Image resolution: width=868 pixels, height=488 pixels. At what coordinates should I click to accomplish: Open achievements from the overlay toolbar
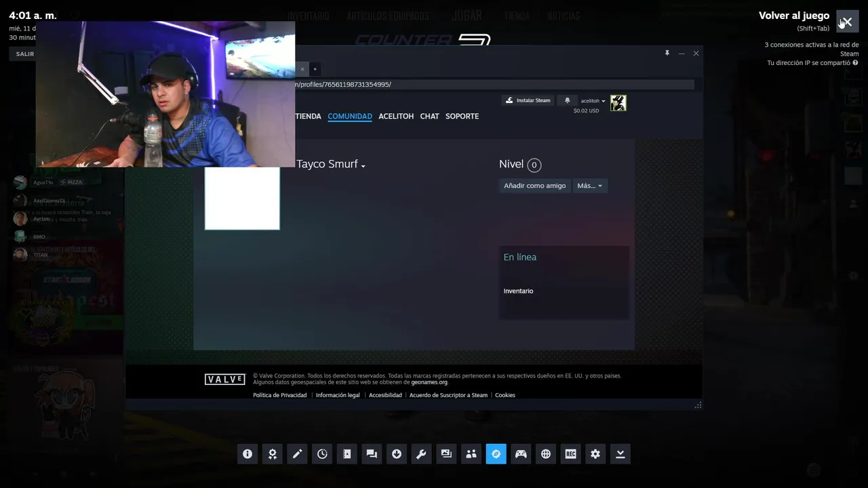pos(272,454)
